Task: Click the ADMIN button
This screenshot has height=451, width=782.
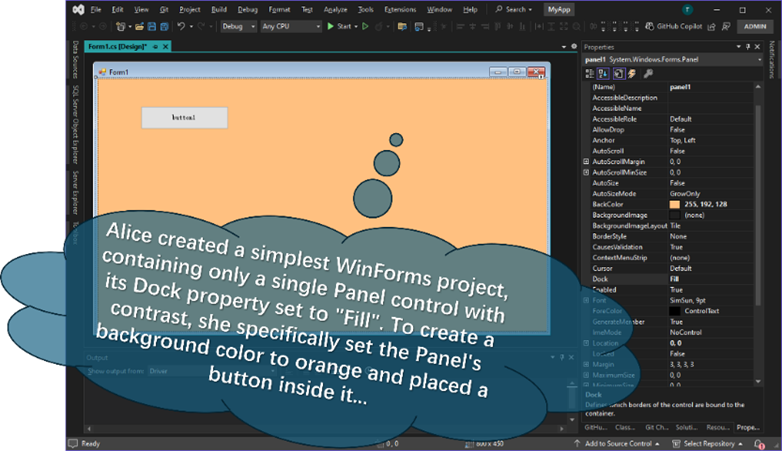Action: (x=755, y=26)
